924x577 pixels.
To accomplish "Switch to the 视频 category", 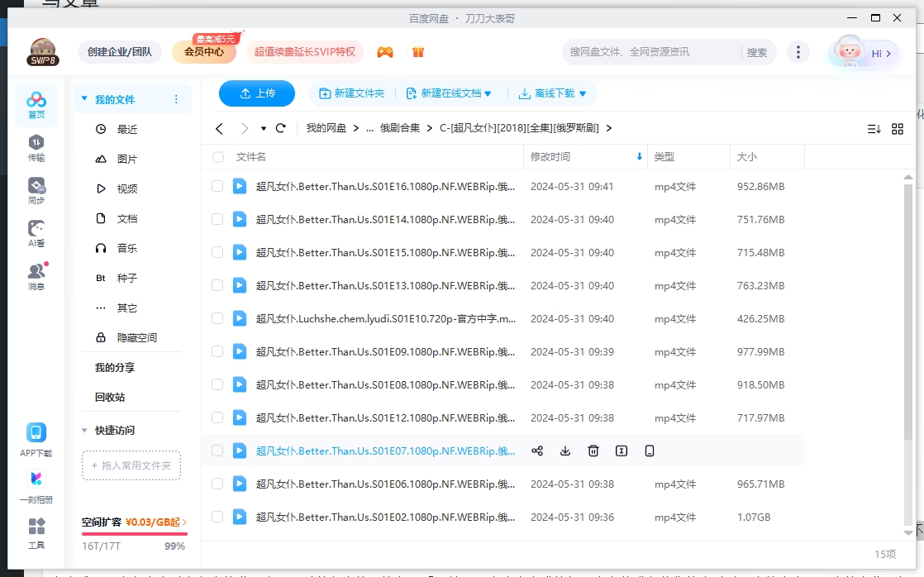I will click(126, 188).
